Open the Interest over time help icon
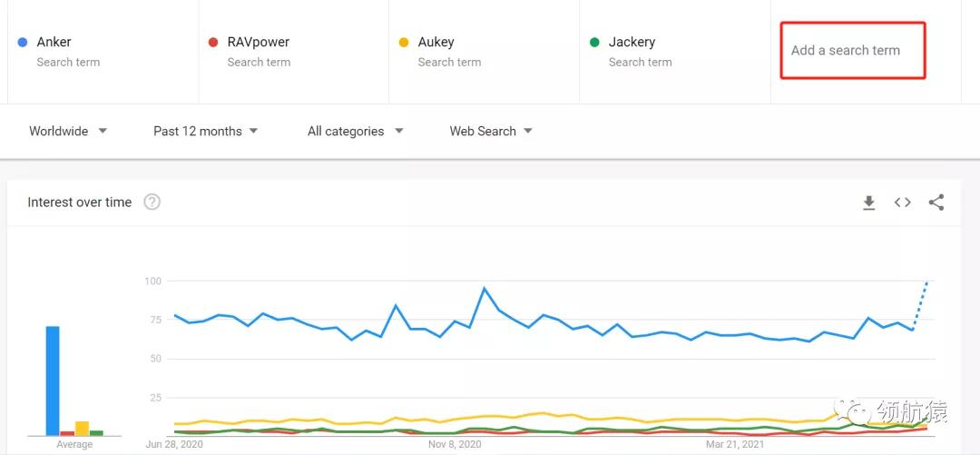Screen dimensions: 980x455 (152, 203)
